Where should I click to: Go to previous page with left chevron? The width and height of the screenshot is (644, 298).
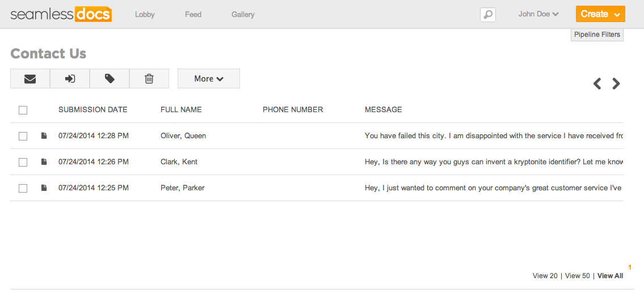click(x=597, y=84)
